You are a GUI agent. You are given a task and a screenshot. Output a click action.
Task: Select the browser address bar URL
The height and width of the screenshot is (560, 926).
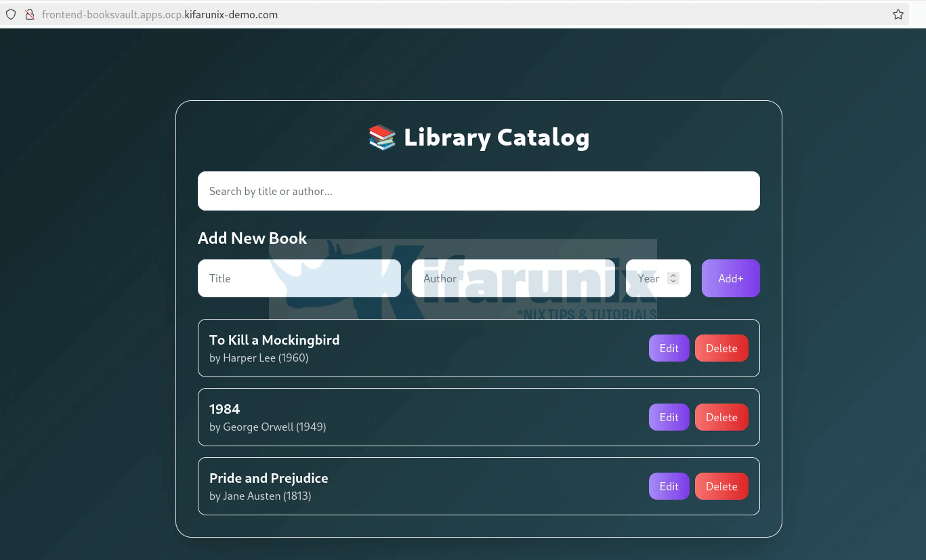(x=160, y=14)
